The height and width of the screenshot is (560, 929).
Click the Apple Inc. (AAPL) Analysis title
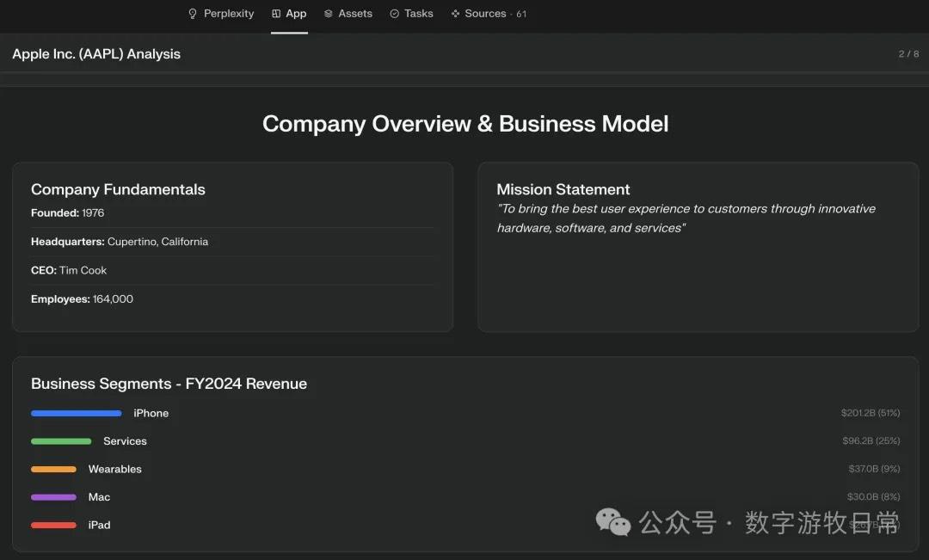[96, 54]
